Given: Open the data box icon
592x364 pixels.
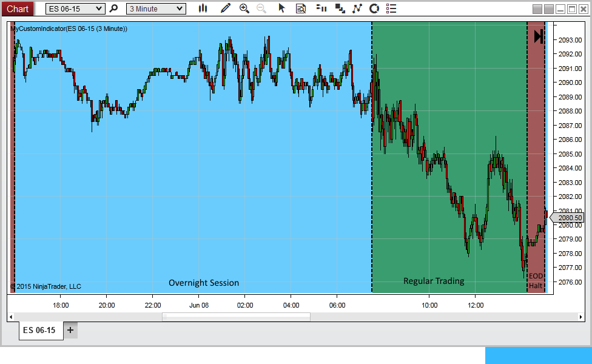Looking at the screenshot, I should (x=301, y=8).
